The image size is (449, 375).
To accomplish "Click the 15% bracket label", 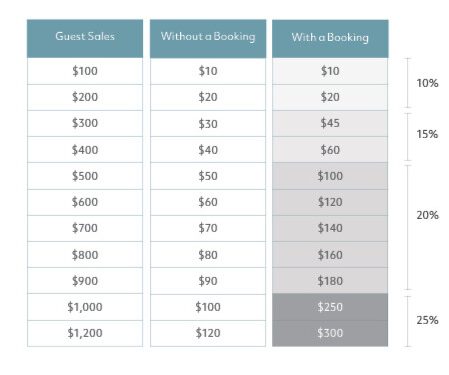I will pos(427,134).
